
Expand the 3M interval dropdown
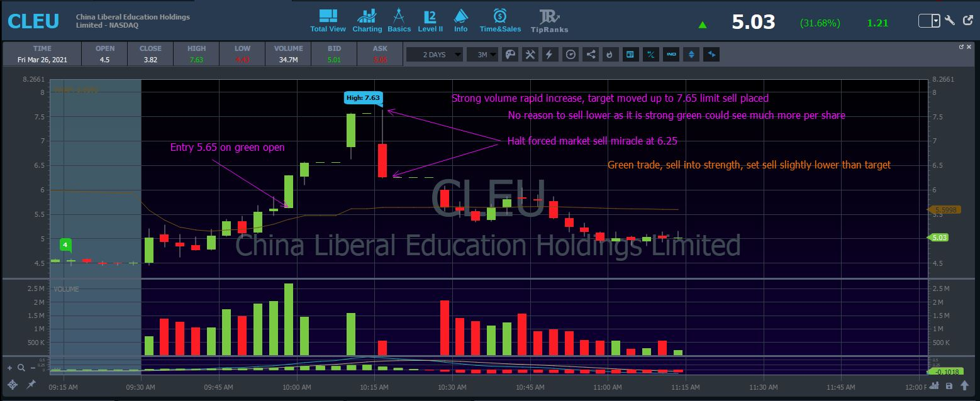tap(482, 55)
